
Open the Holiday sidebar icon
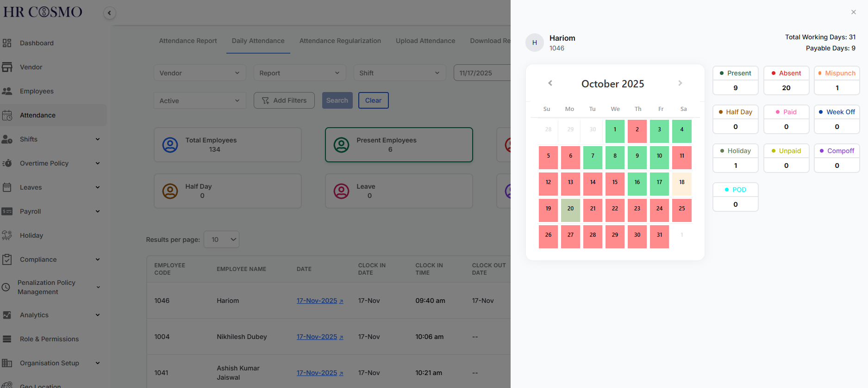pos(7,235)
